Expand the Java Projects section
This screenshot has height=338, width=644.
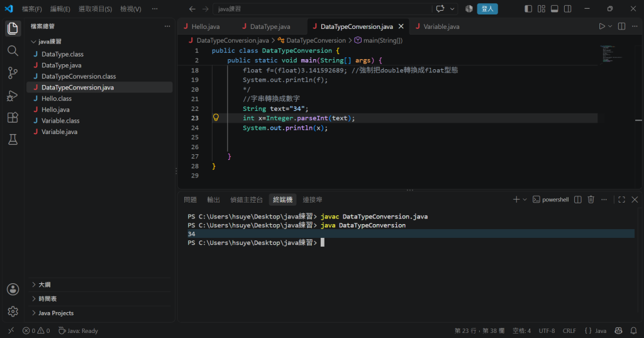point(100,313)
